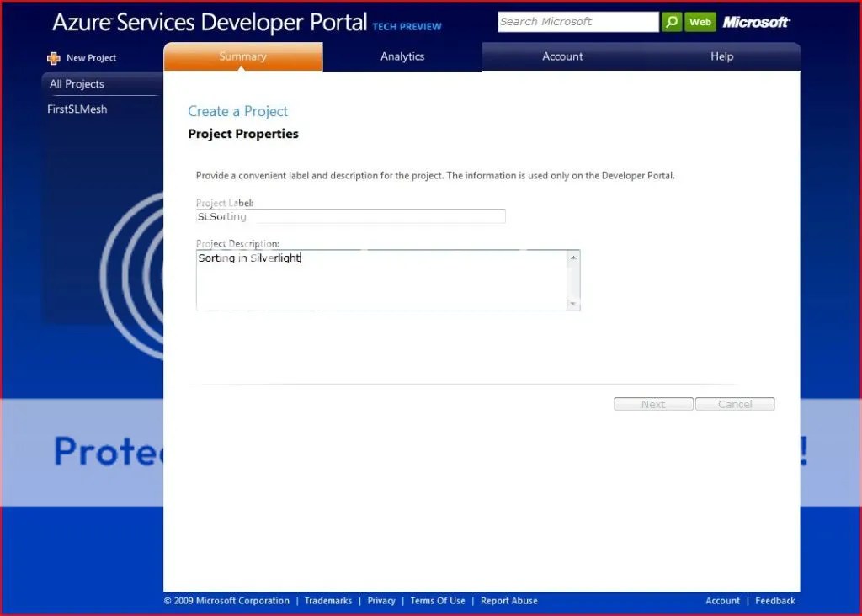Switch to the Analytics tab
862x616 pixels.
pos(402,56)
